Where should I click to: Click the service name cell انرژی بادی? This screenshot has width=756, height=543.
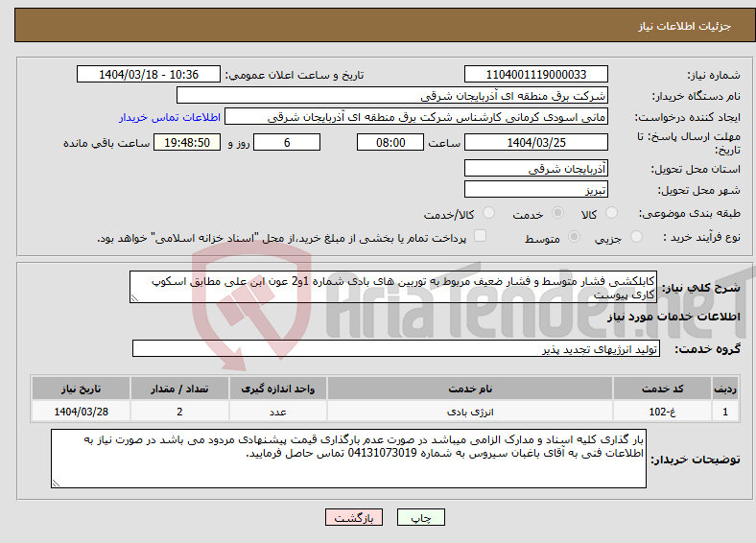tap(470, 412)
